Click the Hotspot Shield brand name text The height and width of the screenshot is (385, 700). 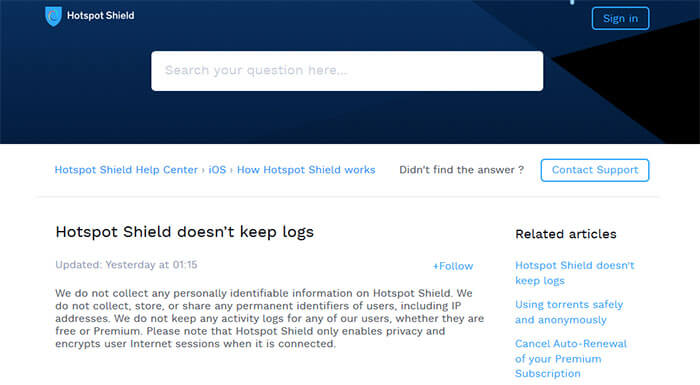[100, 16]
